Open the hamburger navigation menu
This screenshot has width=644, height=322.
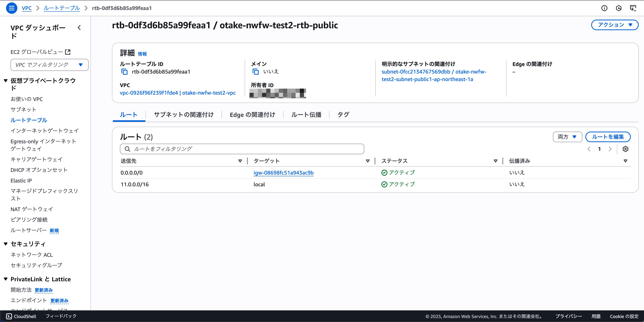(11, 8)
